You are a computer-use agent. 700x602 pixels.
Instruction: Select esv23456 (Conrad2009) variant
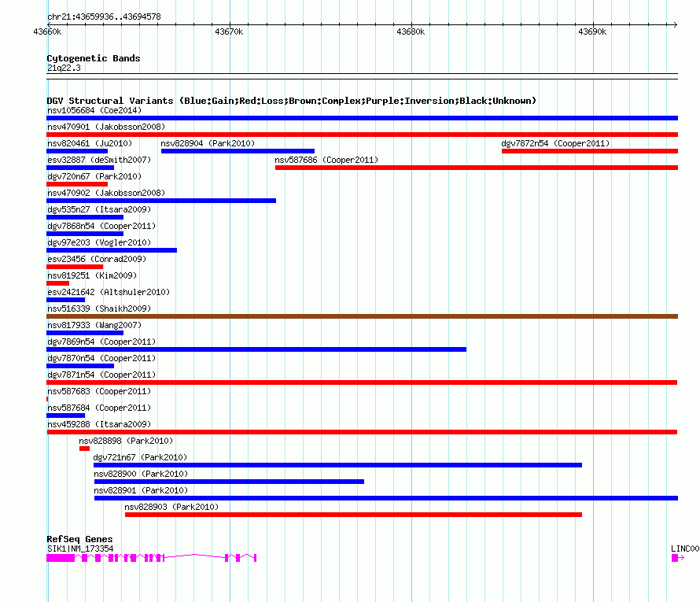97,259
